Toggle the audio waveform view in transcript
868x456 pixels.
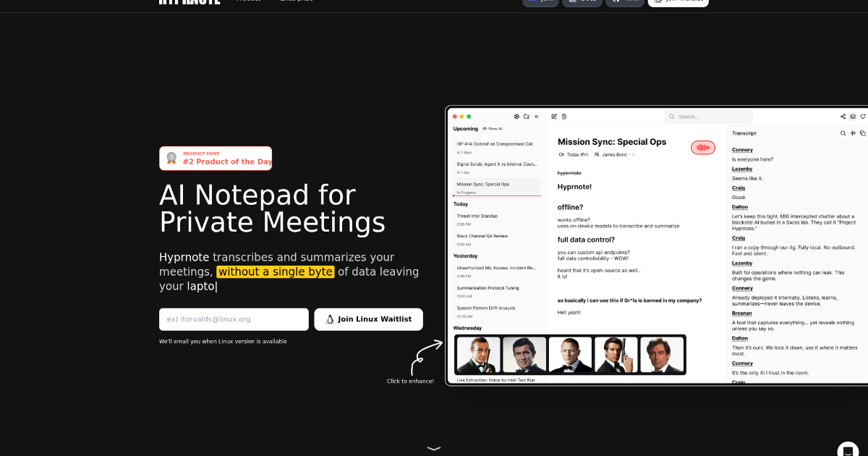click(x=853, y=133)
